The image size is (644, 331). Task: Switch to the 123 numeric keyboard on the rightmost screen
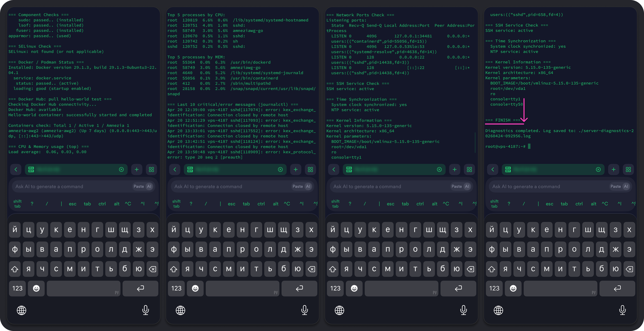pos(494,288)
